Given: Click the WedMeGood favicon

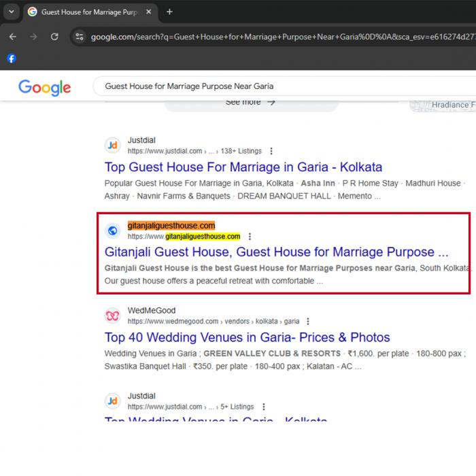Looking at the screenshot, I should [x=113, y=316].
